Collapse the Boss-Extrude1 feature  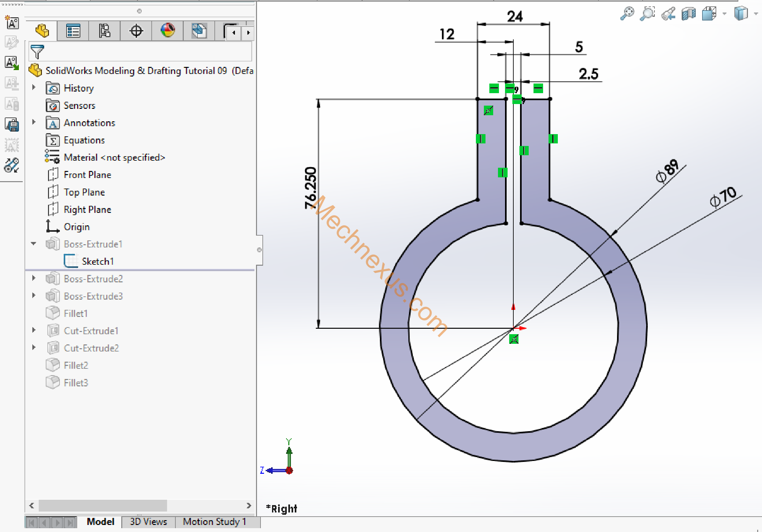[x=34, y=244]
